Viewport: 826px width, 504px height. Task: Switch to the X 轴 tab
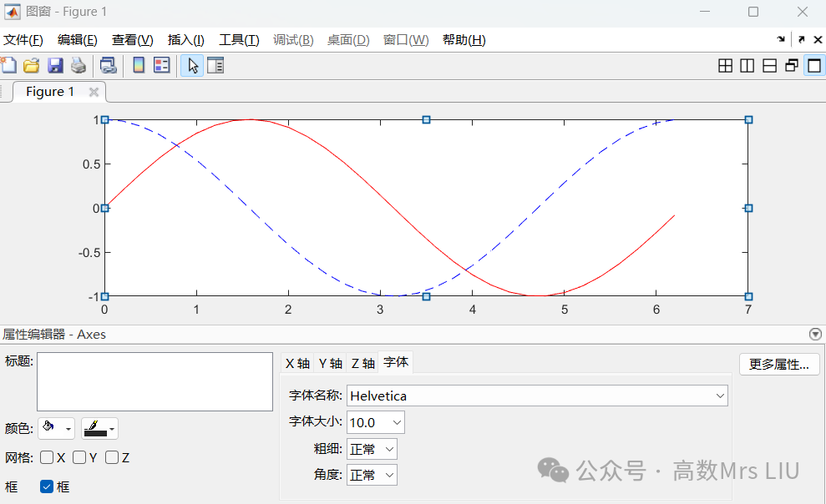(x=297, y=363)
